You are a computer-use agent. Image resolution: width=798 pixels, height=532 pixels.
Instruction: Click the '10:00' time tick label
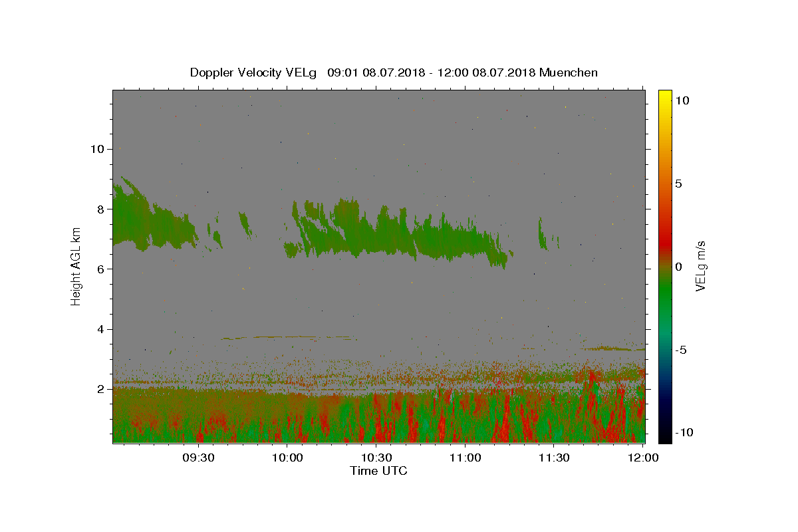(x=287, y=458)
